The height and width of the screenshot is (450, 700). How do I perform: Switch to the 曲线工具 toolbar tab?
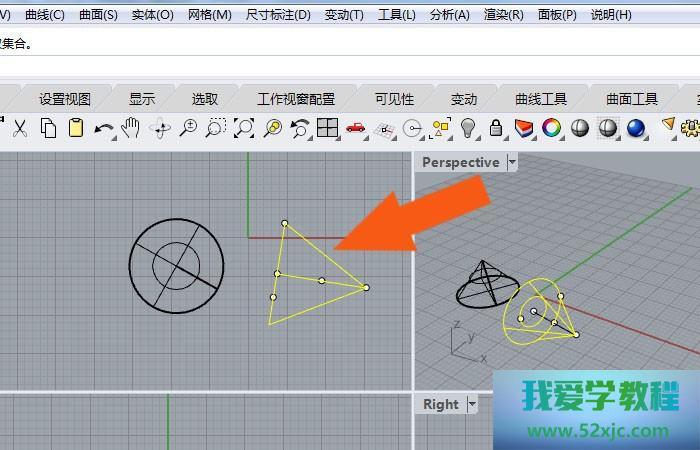coord(541,99)
